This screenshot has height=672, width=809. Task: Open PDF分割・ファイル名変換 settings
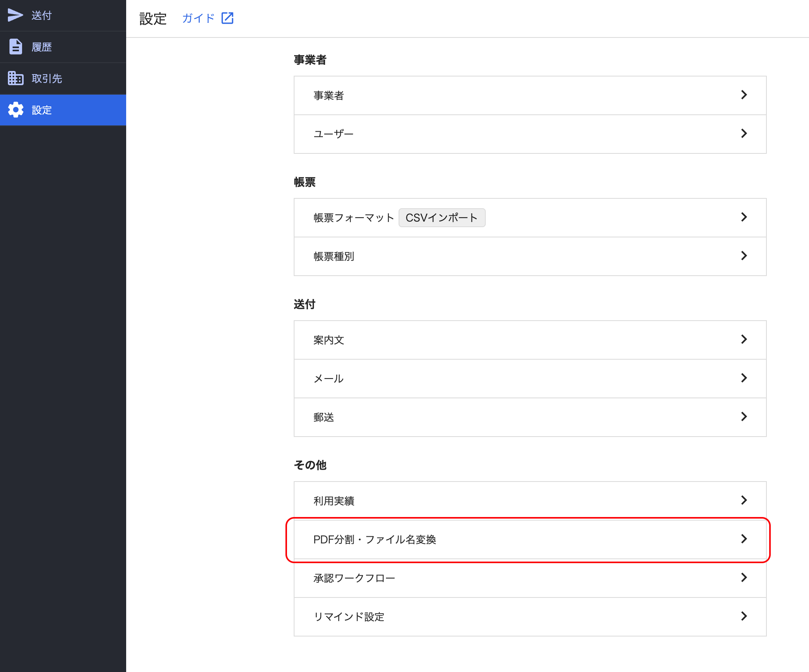375,539
